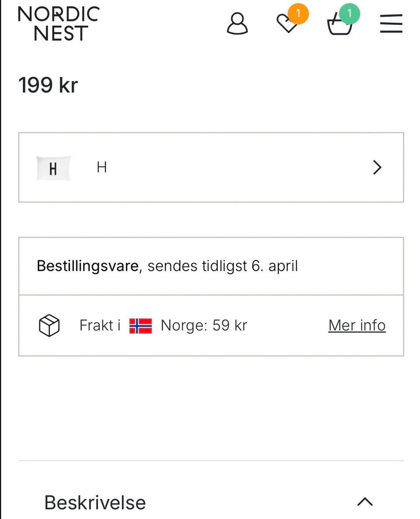Click the Bestillingsvare label
420x519 pixels.
[x=87, y=266]
